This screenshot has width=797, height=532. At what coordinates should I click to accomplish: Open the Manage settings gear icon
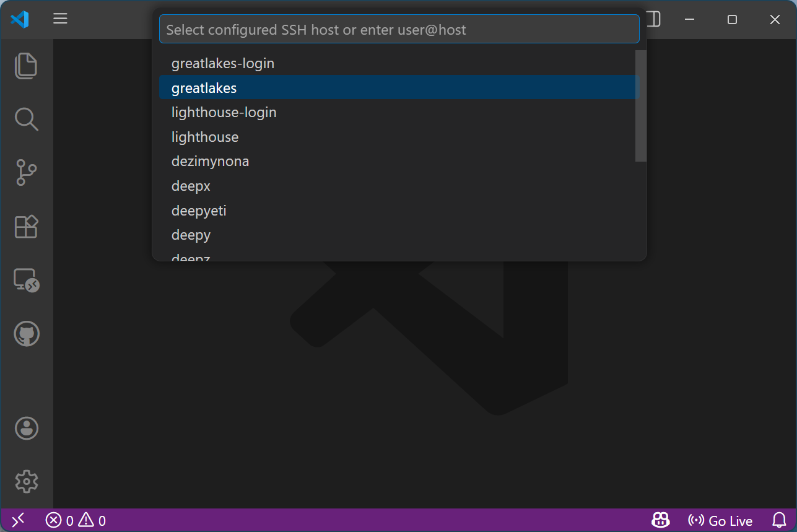click(x=26, y=481)
